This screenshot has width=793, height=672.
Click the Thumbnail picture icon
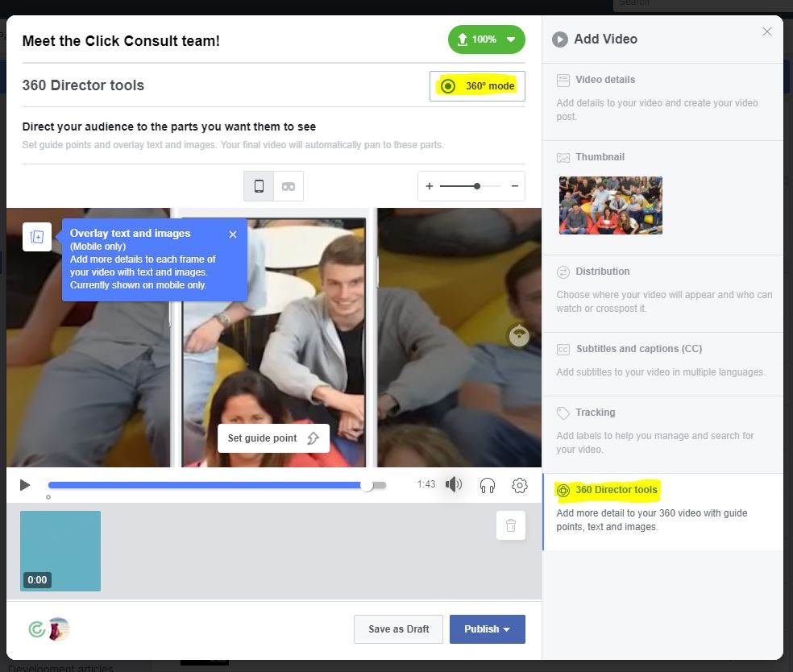pyautogui.click(x=563, y=158)
